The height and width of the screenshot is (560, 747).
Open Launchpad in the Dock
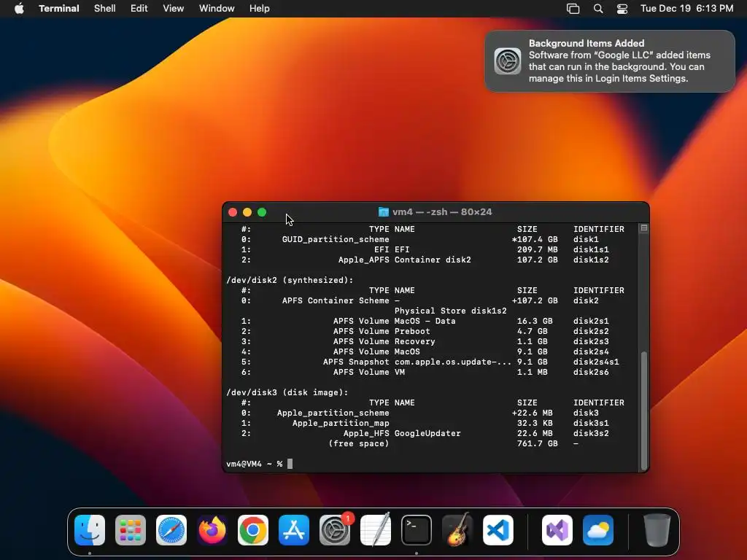131,530
